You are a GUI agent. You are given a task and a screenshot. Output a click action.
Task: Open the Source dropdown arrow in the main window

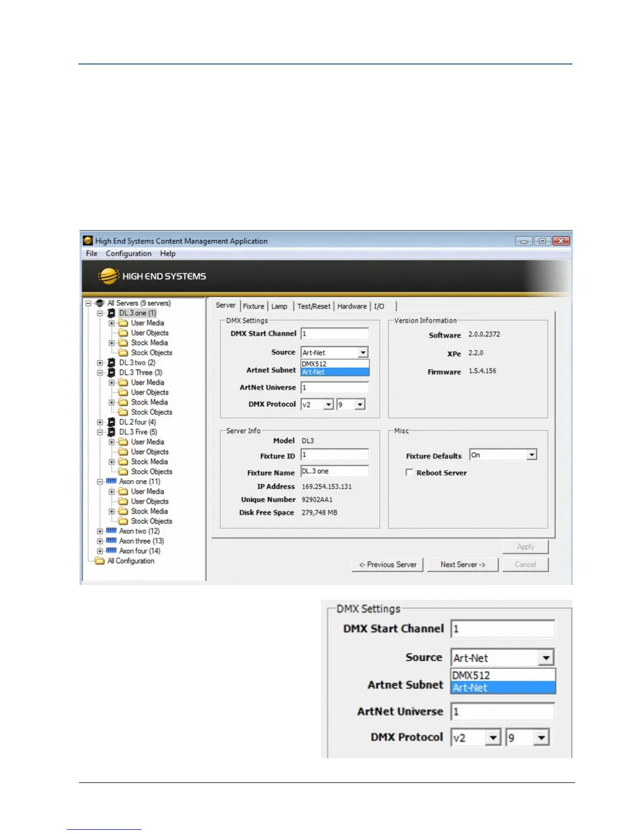[363, 353]
